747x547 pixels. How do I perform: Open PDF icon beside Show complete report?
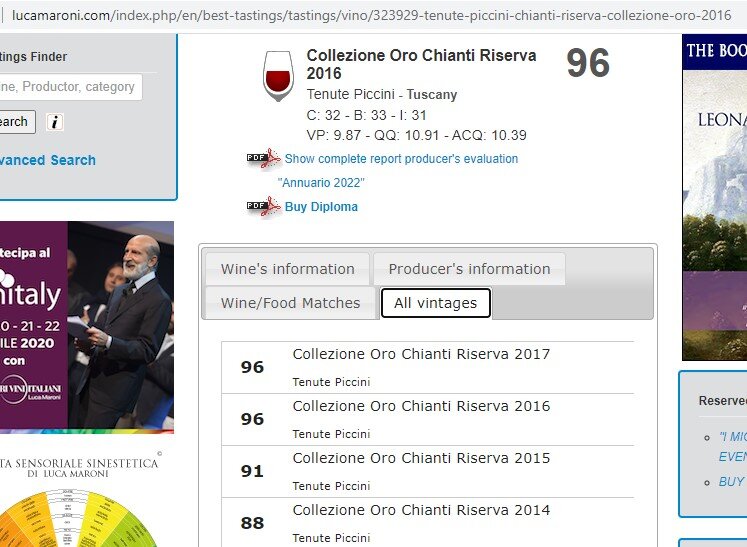[x=263, y=158]
